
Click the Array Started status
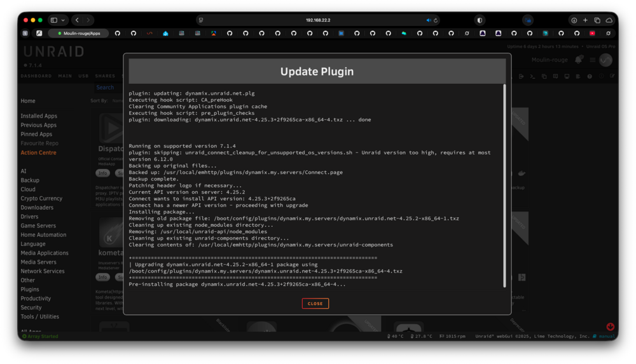click(x=40, y=336)
